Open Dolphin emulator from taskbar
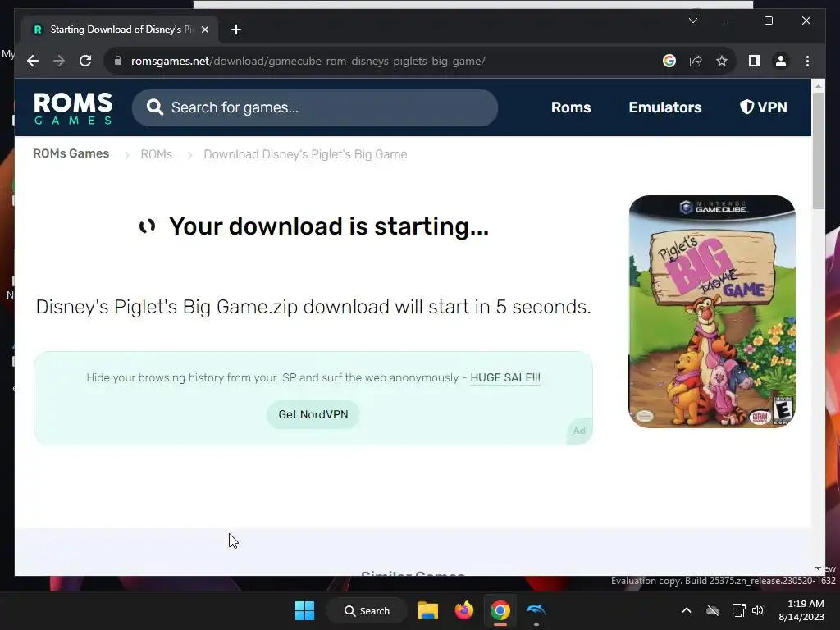The image size is (840, 630). 536,610
